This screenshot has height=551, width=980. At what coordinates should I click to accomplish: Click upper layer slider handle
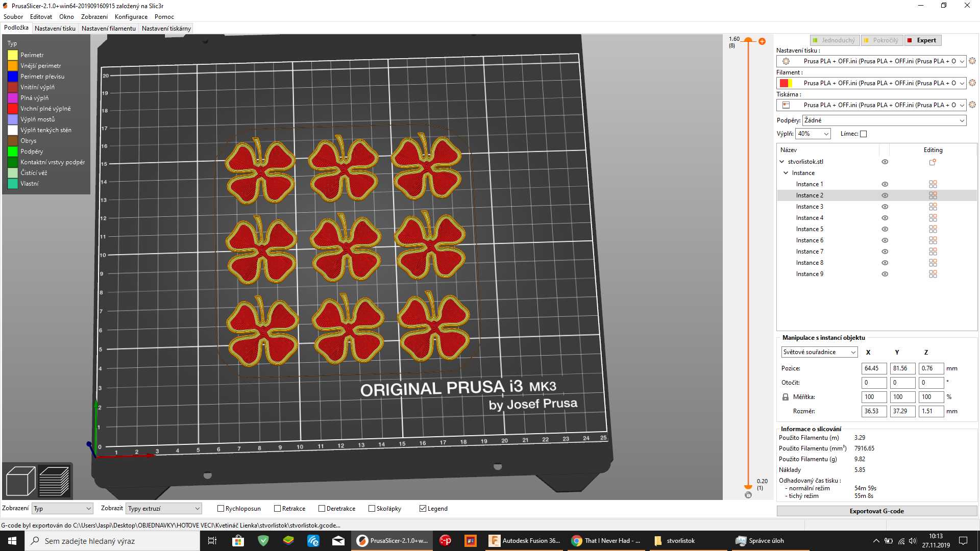click(748, 40)
